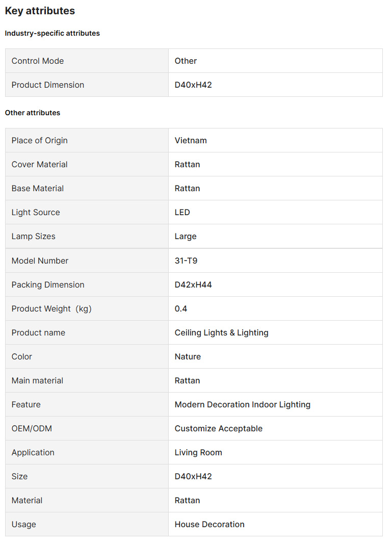Click the Rattan value beside Base Material
This screenshot has width=392, height=544.
click(187, 188)
